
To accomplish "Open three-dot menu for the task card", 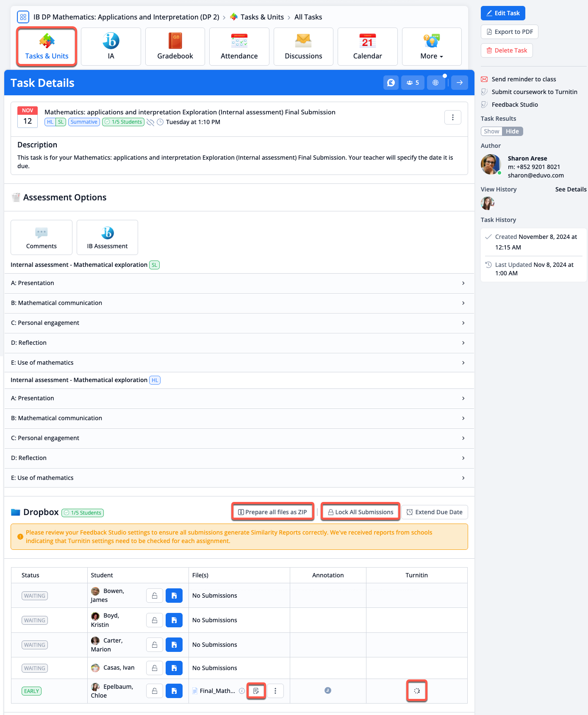I will click(452, 117).
